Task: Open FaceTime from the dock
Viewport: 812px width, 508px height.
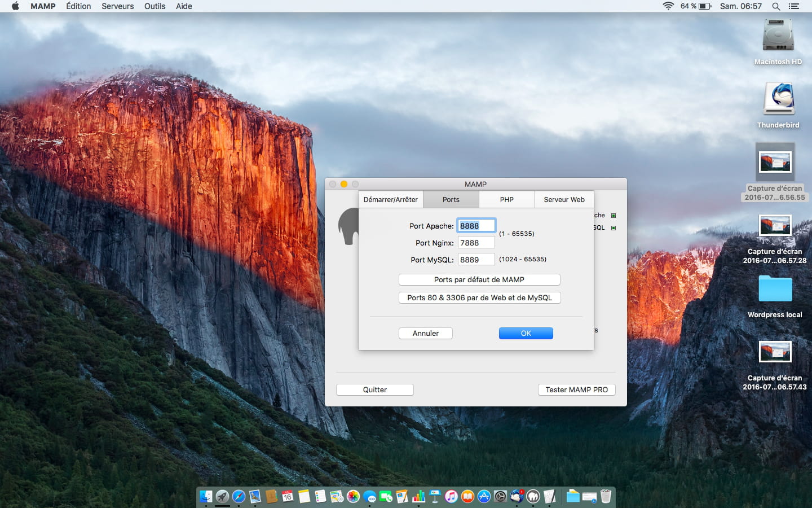Action: click(x=386, y=496)
